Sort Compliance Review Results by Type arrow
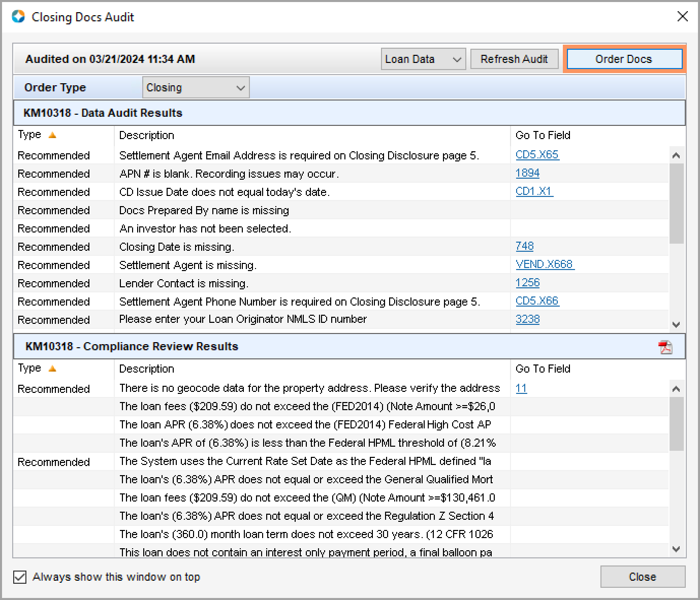The height and width of the screenshot is (600, 700). pyautogui.click(x=52, y=369)
